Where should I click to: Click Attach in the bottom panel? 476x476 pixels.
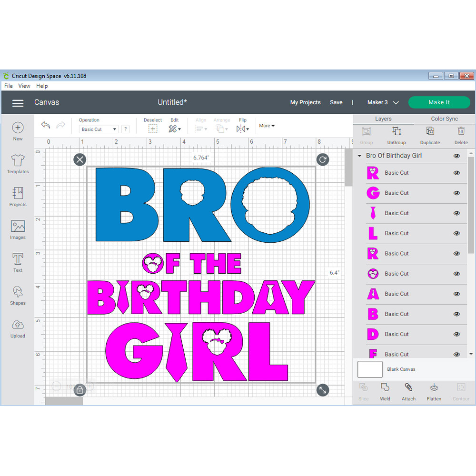(x=408, y=391)
